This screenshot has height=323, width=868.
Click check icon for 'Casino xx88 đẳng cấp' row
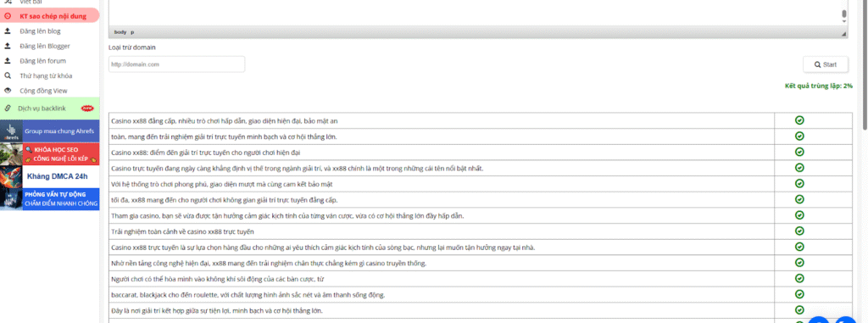pos(798,120)
